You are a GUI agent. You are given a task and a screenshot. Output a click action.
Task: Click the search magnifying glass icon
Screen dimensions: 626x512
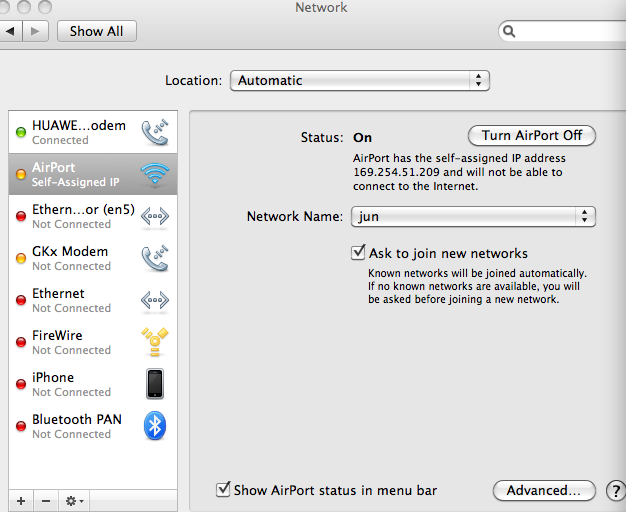click(x=509, y=31)
